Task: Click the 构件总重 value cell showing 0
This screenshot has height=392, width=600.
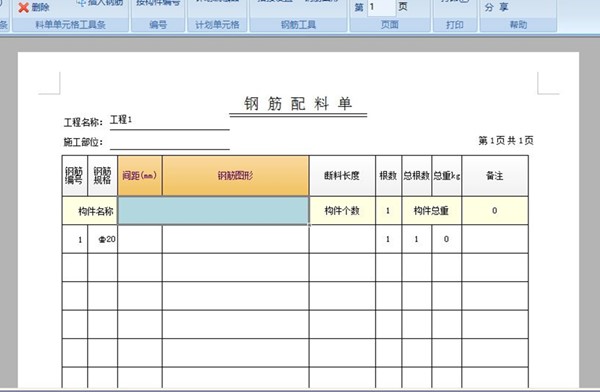Action: click(x=495, y=210)
